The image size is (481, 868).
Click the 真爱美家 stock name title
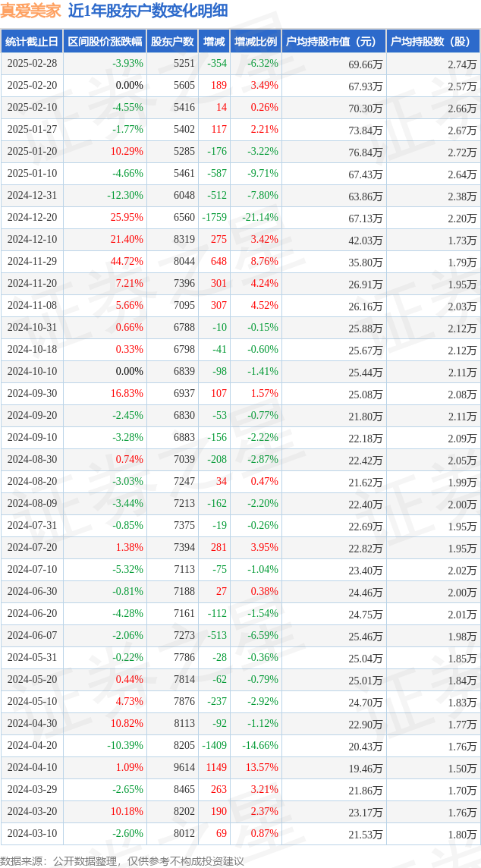pyautogui.click(x=31, y=11)
